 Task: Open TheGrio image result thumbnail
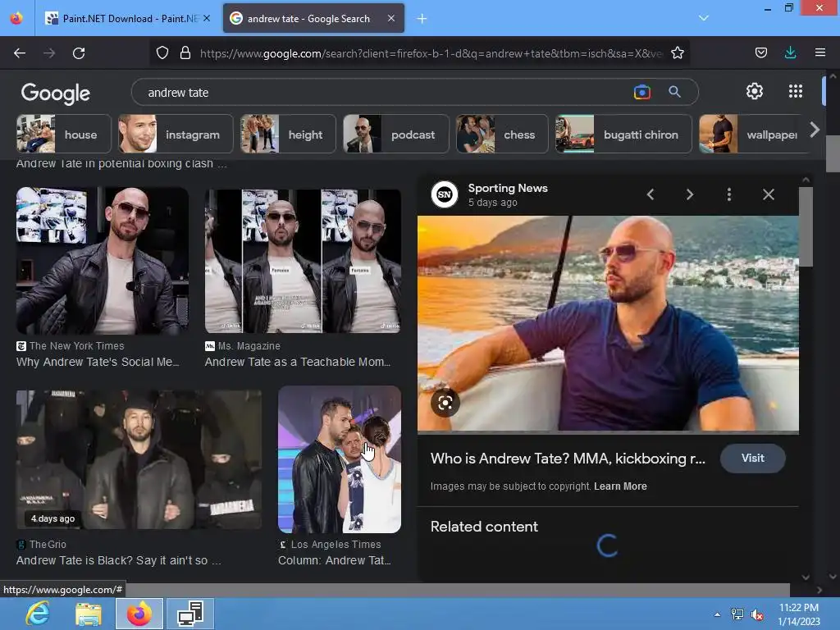139,459
